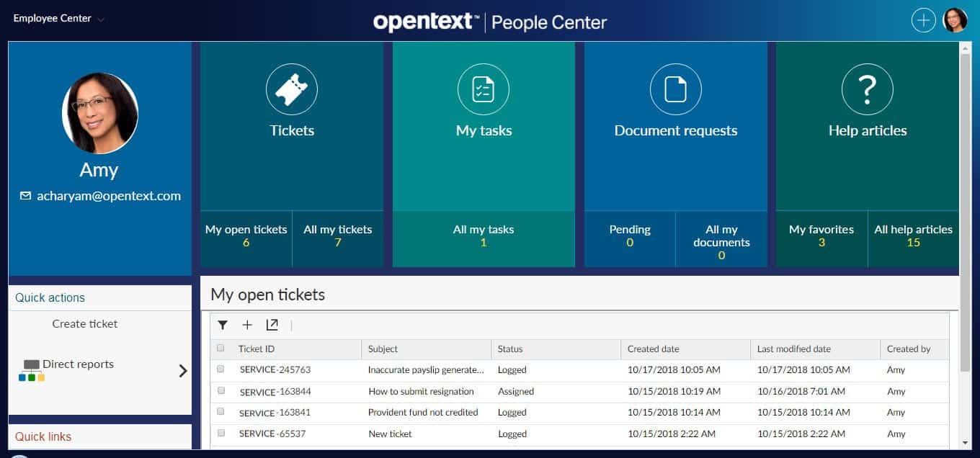Open the Tickets icon tile
Screen dimensions: 980x458
click(292, 89)
